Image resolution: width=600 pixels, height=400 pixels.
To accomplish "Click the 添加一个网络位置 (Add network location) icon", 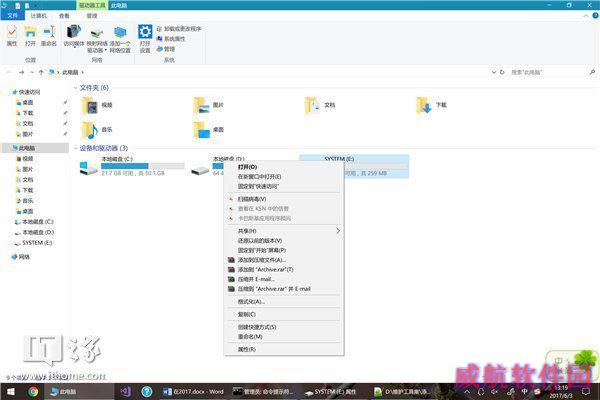I will pyautogui.click(x=120, y=40).
